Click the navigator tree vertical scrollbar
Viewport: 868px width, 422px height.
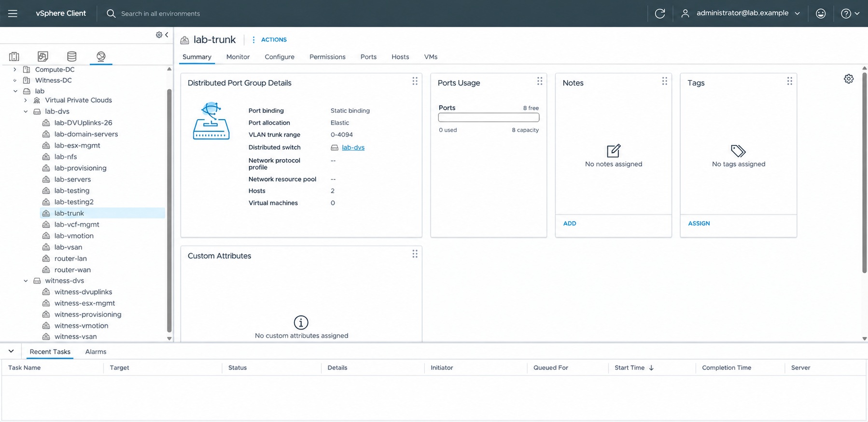pyautogui.click(x=169, y=210)
